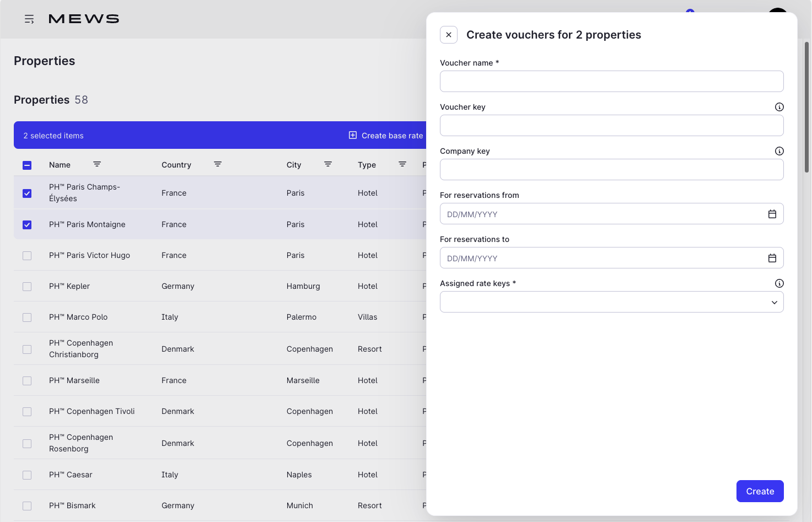Click the For reservations to date field

point(612,258)
